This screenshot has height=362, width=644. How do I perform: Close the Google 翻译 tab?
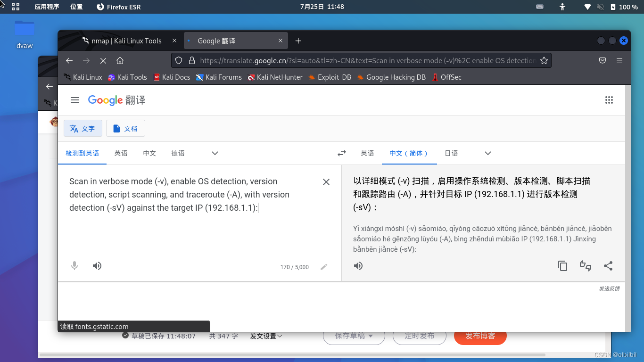281,41
